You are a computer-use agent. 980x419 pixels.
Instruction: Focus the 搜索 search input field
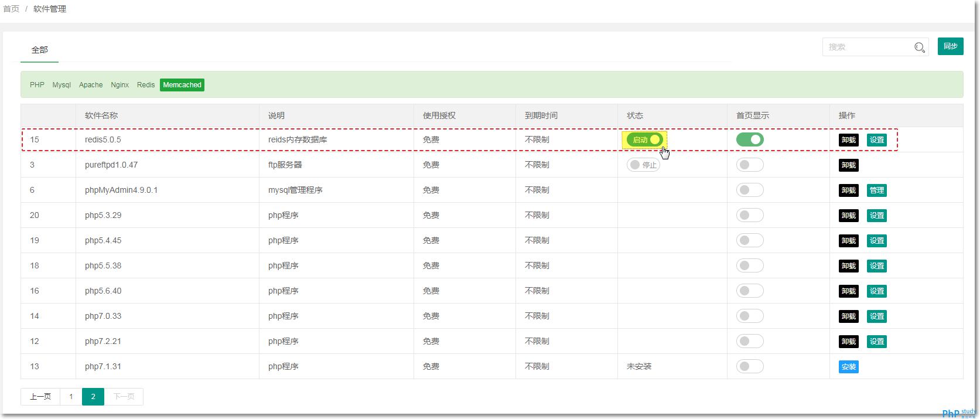(x=867, y=47)
